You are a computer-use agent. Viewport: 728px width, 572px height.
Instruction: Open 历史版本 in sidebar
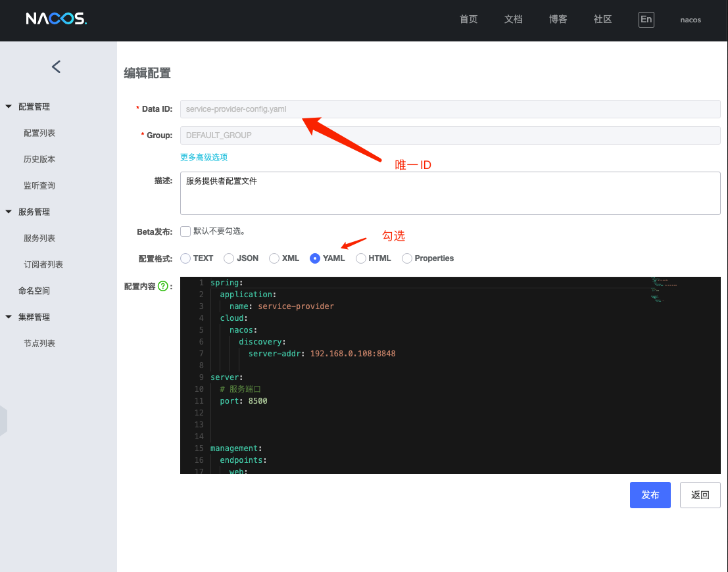pyautogui.click(x=39, y=159)
